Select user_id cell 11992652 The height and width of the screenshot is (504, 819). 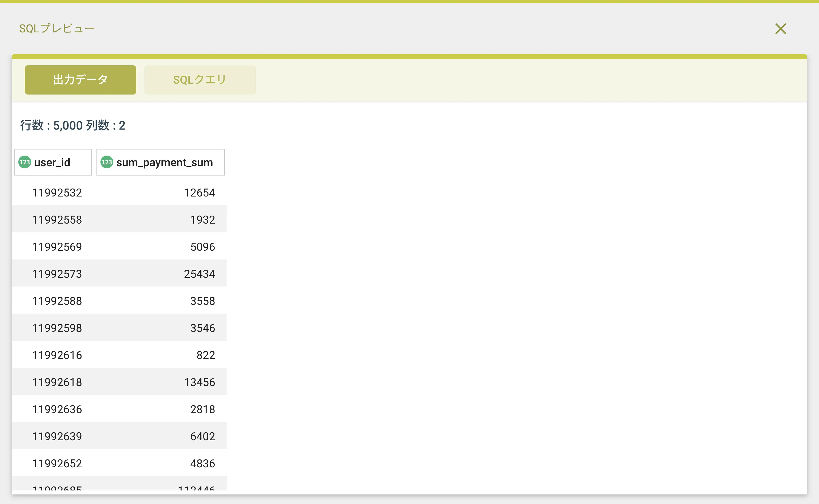pos(57,463)
